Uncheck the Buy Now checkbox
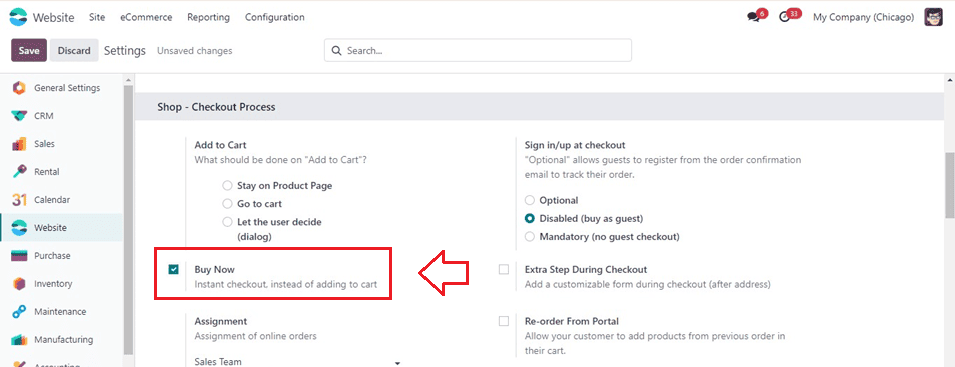 [x=174, y=270]
